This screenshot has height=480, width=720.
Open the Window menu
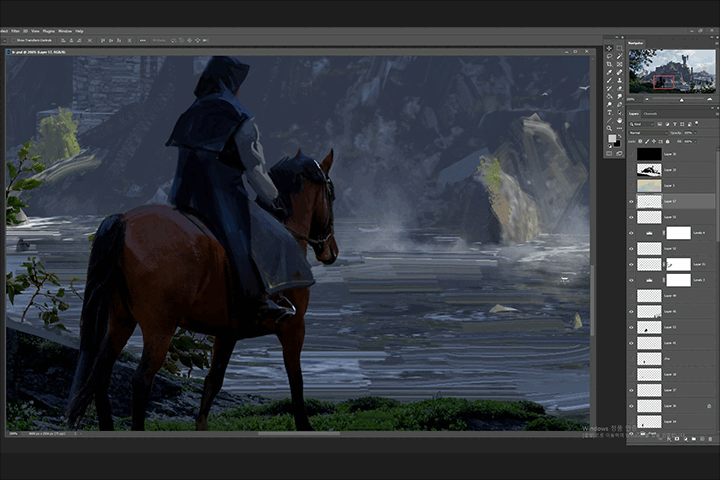pyautogui.click(x=65, y=31)
